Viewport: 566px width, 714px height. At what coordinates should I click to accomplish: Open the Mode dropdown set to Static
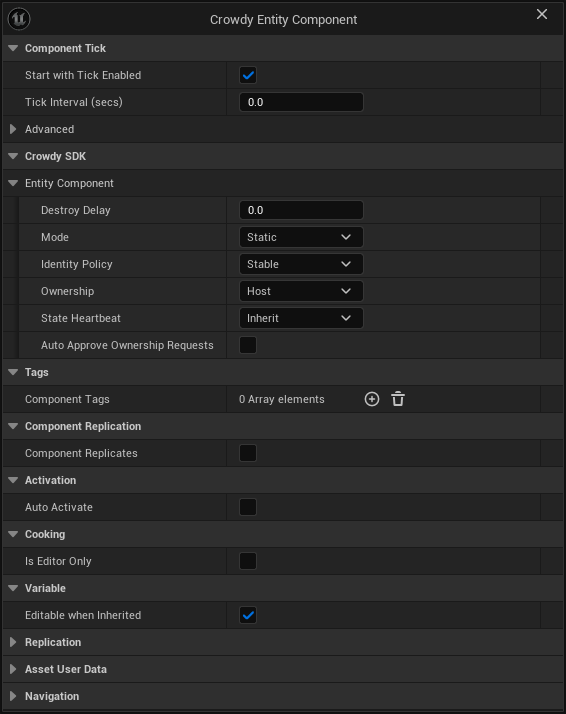301,237
